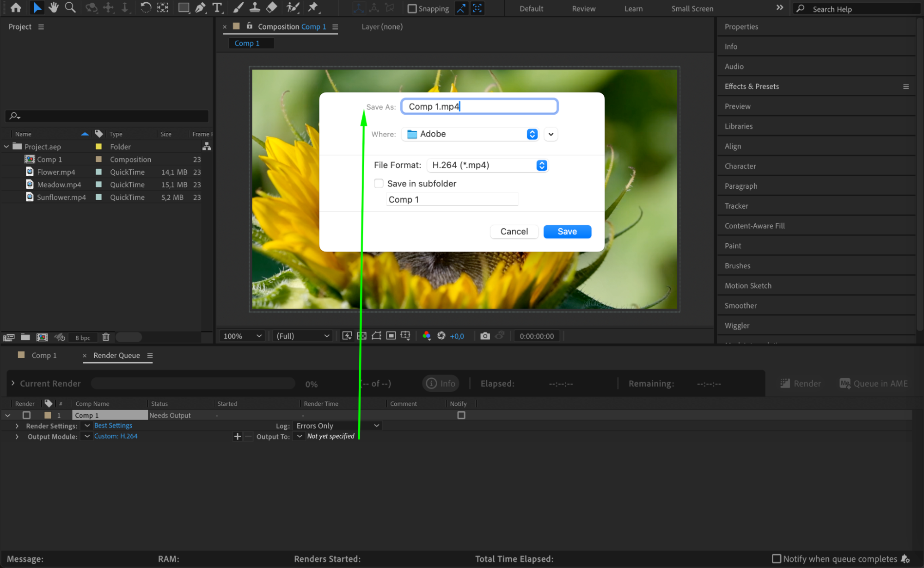Select the Zoom magnifier tool
924x568 pixels.
70,7
